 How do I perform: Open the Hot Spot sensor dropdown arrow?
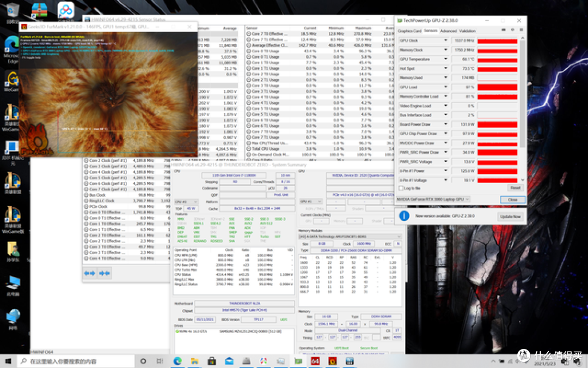point(445,68)
